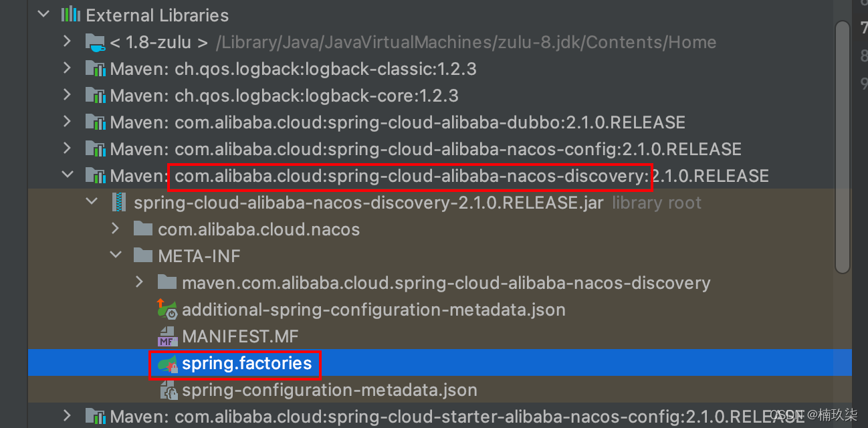Screen dimensions: 868x428
Task: Select the spring-cloud-alibaba-dubbo:2.1.0.RELEASE library
Action: click(397, 122)
